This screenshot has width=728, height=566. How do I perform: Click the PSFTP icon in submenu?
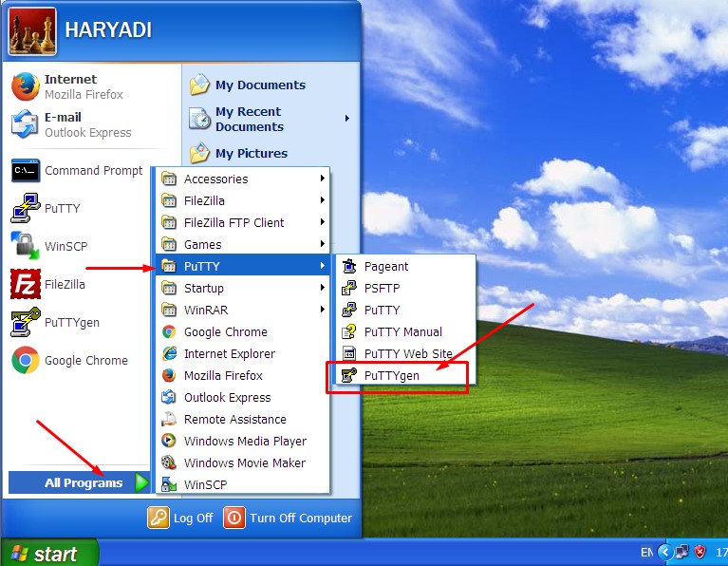[x=348, y=289]
